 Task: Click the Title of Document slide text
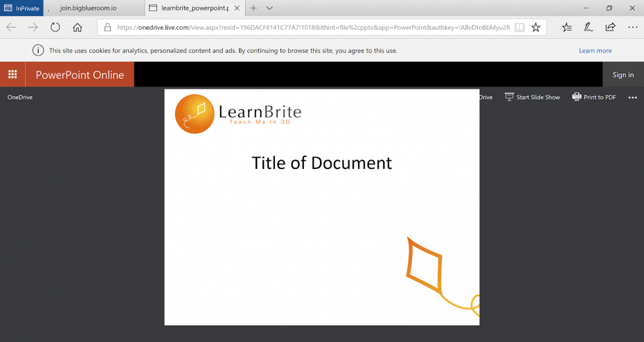(321, 163)
